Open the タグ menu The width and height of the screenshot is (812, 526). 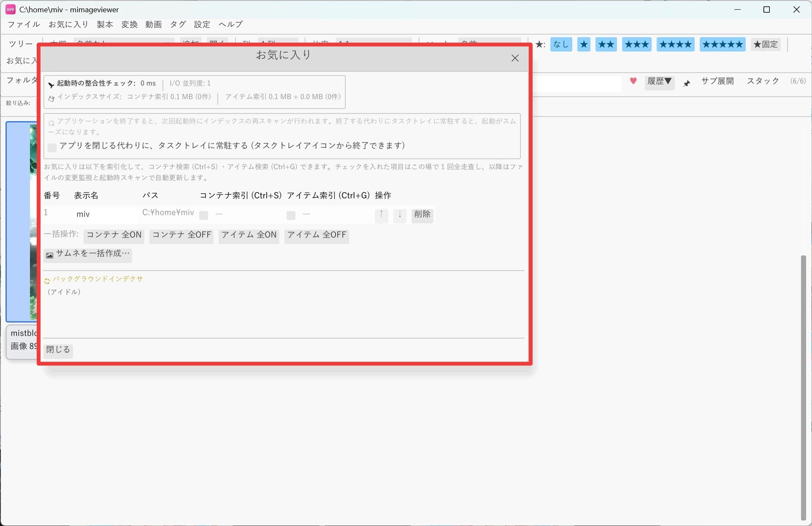coord(178,25)
